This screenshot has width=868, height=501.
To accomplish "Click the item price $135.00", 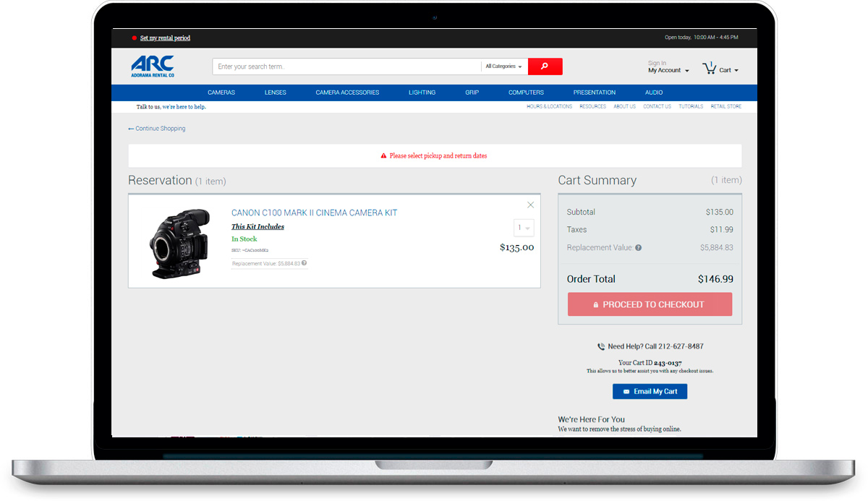I will (516, 247).
